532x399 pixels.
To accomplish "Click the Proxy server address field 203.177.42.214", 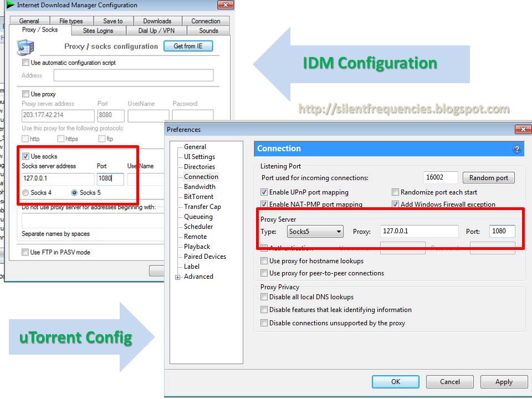I will pos(58,115).
